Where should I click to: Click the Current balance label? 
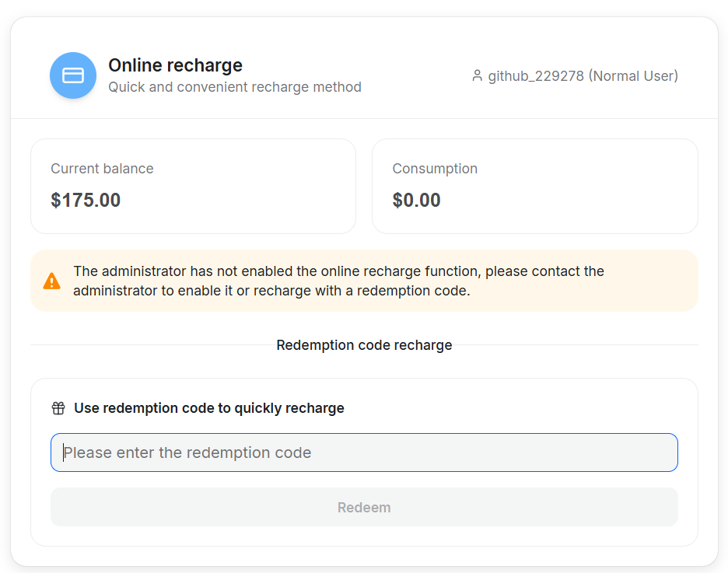(x=102, y=169)
